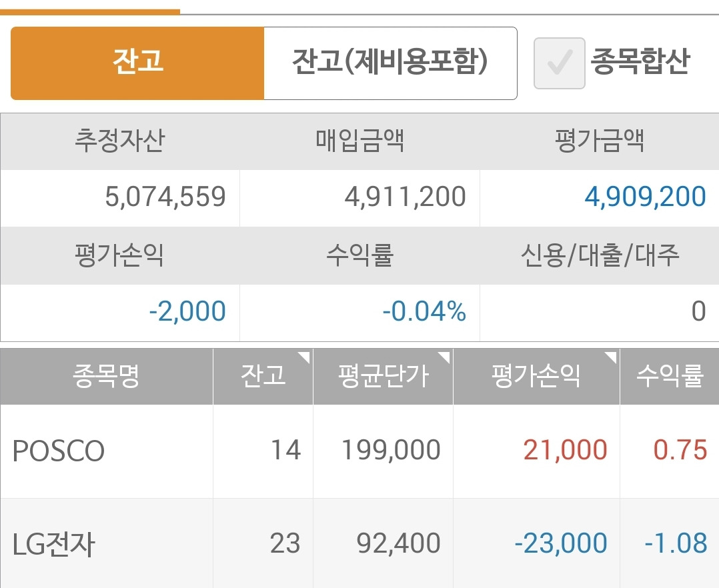The width and height of the screenshot is (719, 588).
Task: Tap the total 수익률 -0.04% cell
Action: point(424,311)
